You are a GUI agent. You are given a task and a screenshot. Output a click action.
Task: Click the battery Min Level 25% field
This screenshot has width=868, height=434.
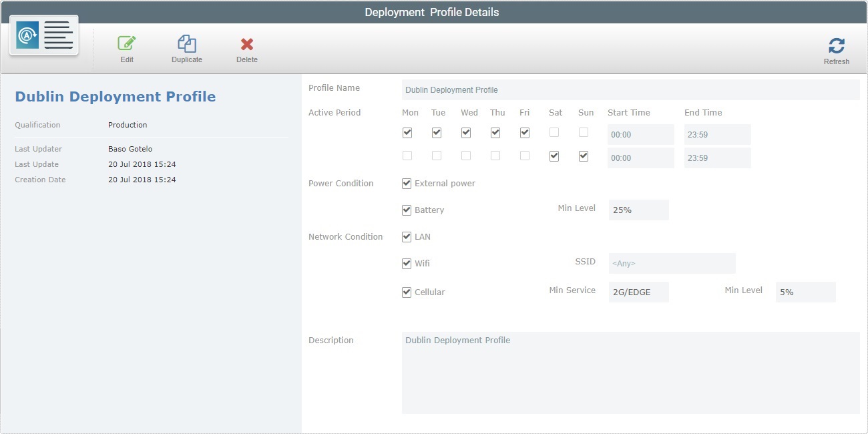point(638,210)
